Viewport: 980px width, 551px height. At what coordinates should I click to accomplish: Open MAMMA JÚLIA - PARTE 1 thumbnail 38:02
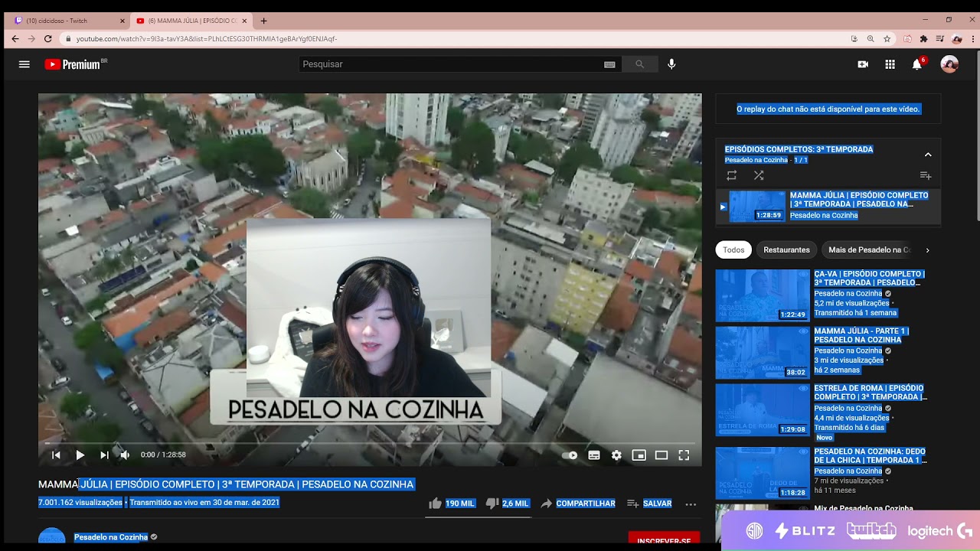click(x=762, y=353)
